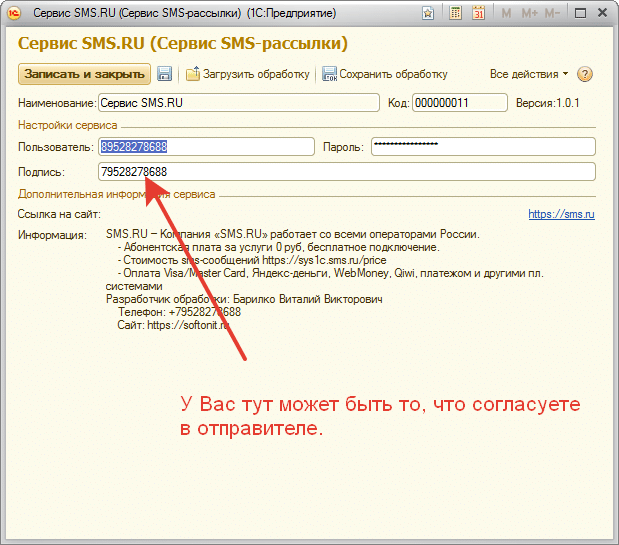
Task: Add page to favorites star icon
Action: (428, 14)
